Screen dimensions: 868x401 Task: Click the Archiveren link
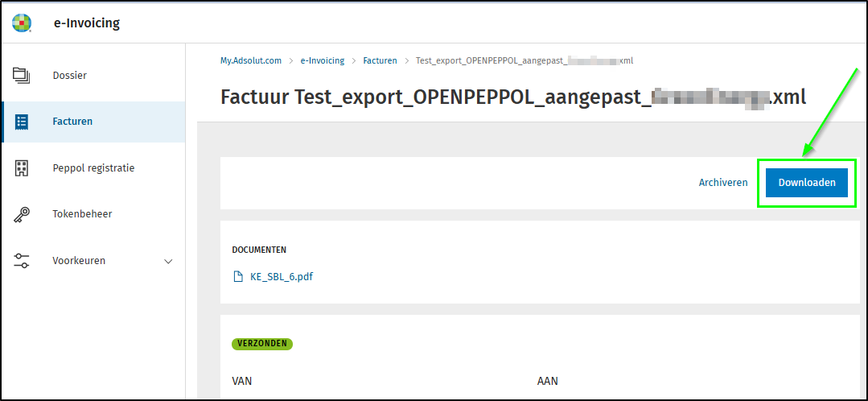pyautogui.click(x=723, y=183)
